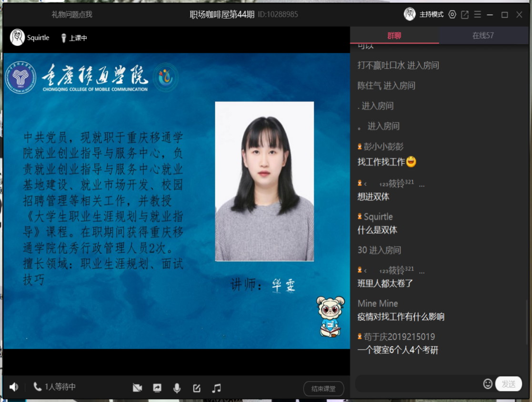Click the screen share icon
The height and width of the screenshot is (402, 532).
click(157, 388)
